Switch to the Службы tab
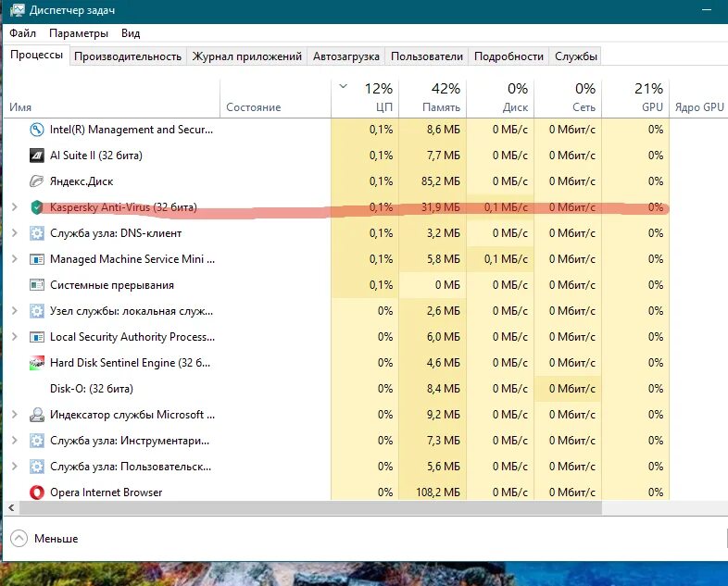 pyautogui.click(x=576, y=56)
